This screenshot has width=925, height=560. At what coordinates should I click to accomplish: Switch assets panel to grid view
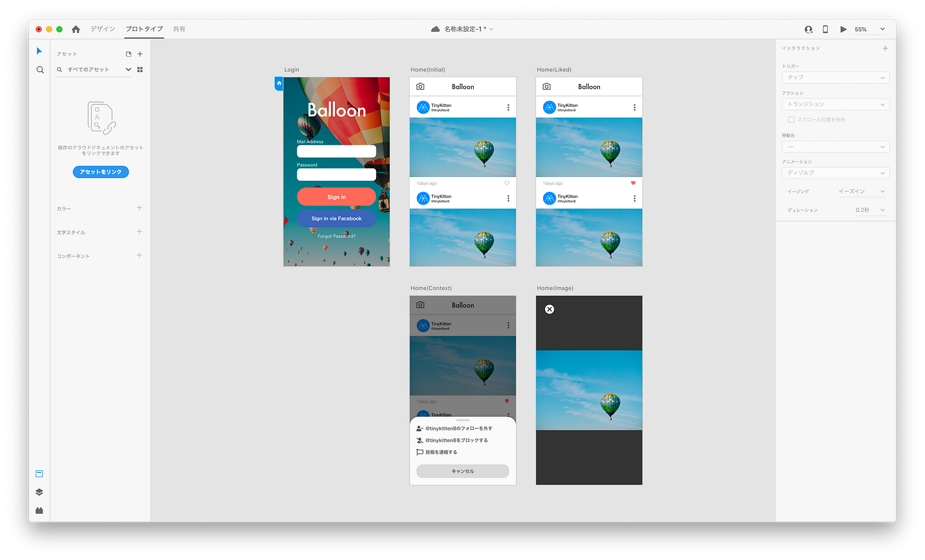point(139,69)
